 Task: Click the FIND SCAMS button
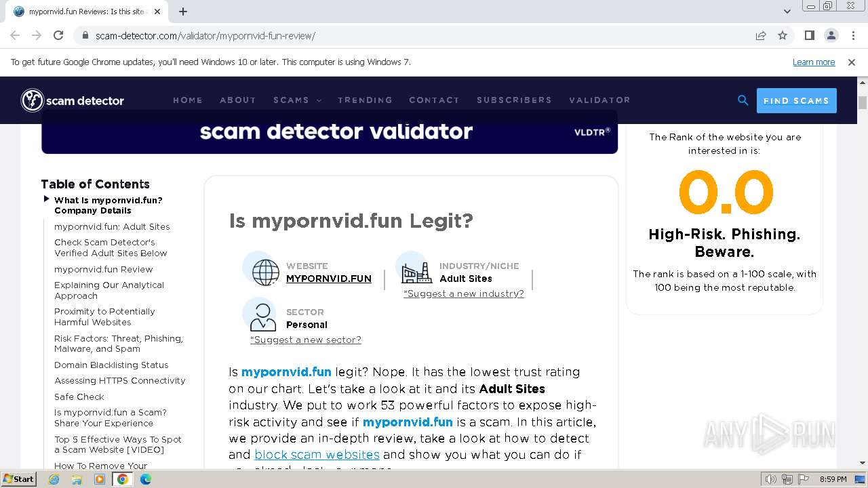pyautogui.click(x=796, y=100)
